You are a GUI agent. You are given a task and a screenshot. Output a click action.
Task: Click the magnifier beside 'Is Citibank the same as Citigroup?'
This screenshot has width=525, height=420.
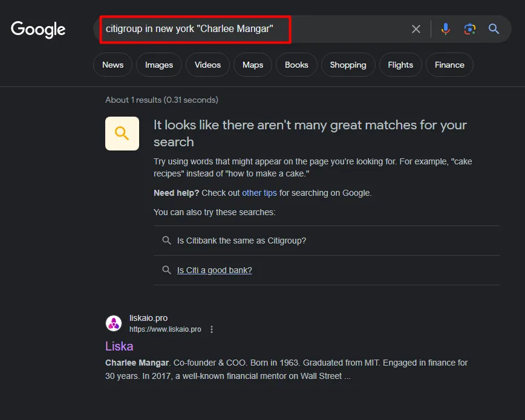[166, 241]
